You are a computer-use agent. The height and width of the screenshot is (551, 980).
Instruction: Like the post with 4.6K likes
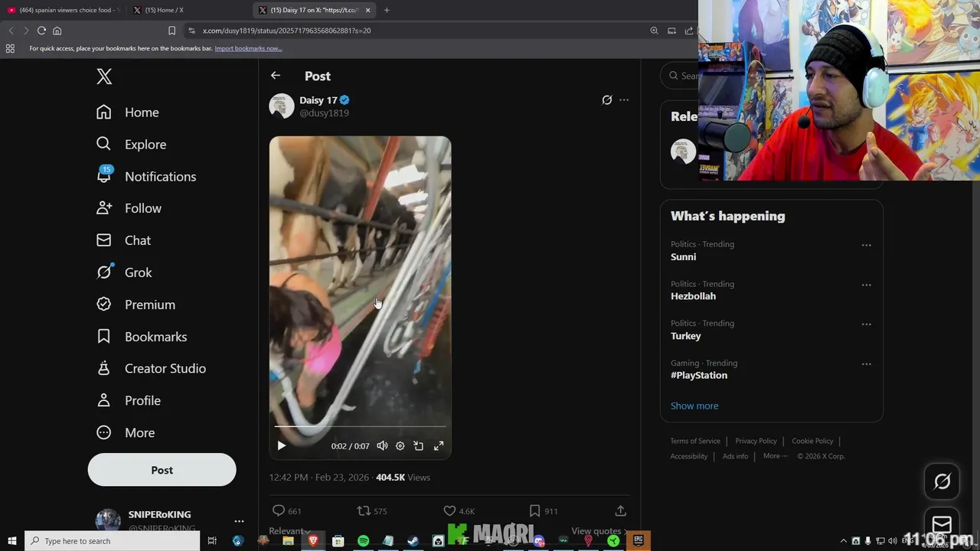click(x=449, y=510)
